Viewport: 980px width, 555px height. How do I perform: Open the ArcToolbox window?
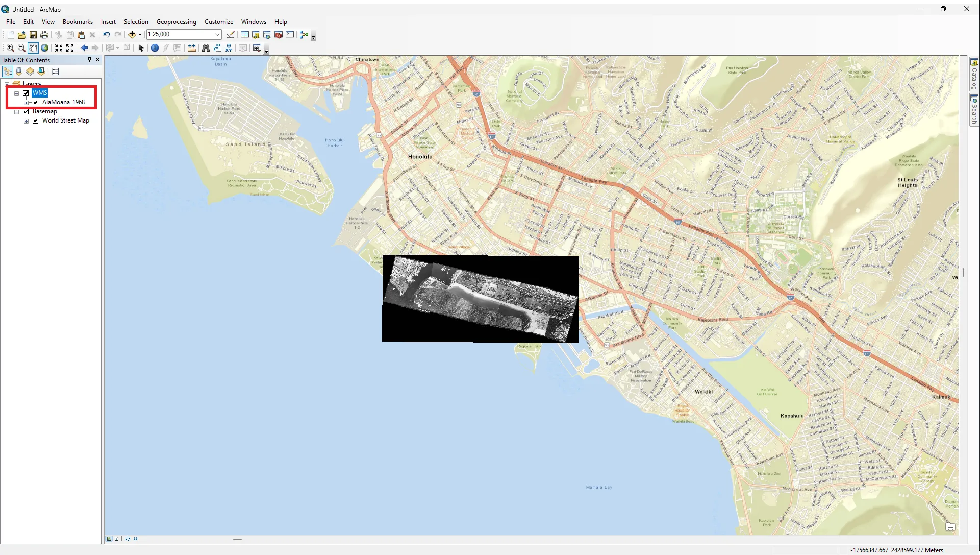279,35
